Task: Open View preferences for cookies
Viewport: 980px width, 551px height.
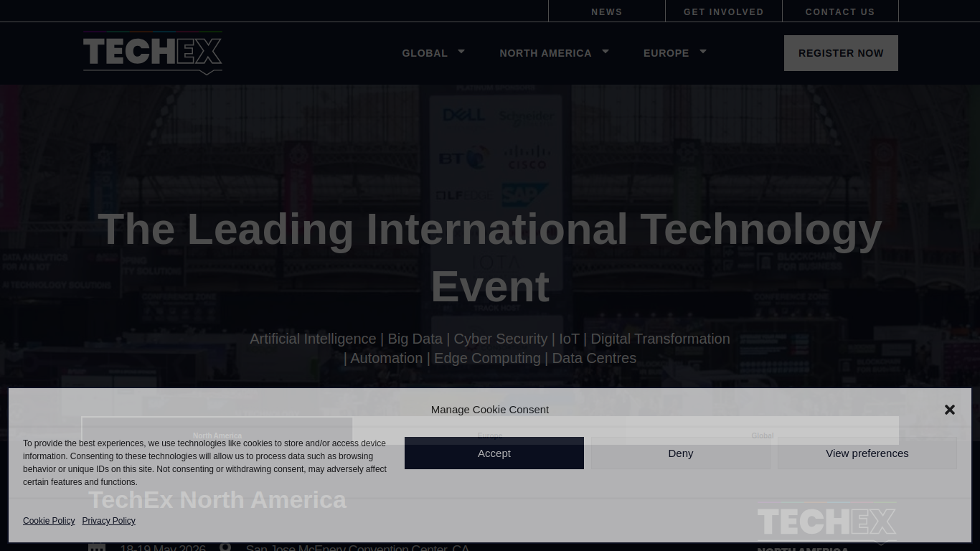Action: [867, 453]
